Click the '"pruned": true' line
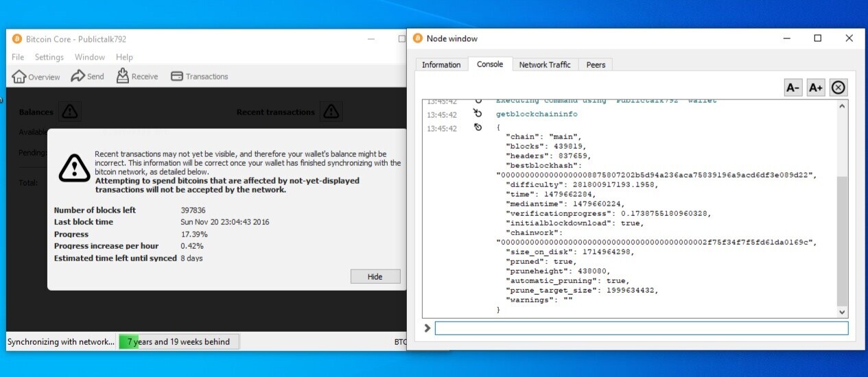Image resolution: width=868 pixels, height=377 pixels. tap(541, 261)
